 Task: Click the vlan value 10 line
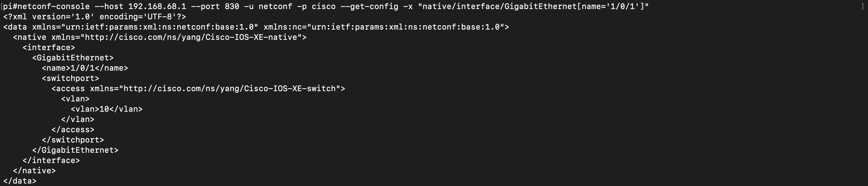(106, 109)
